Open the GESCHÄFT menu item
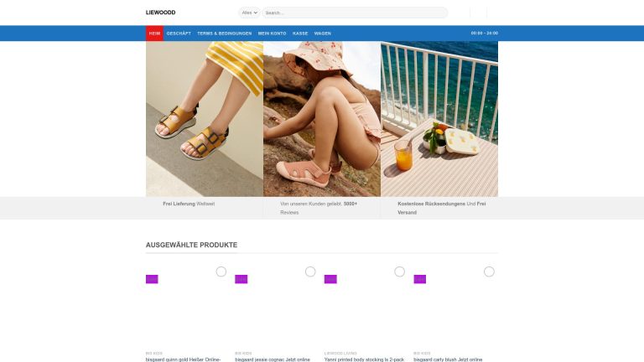The image size is (644, 362). click(179, 34)
